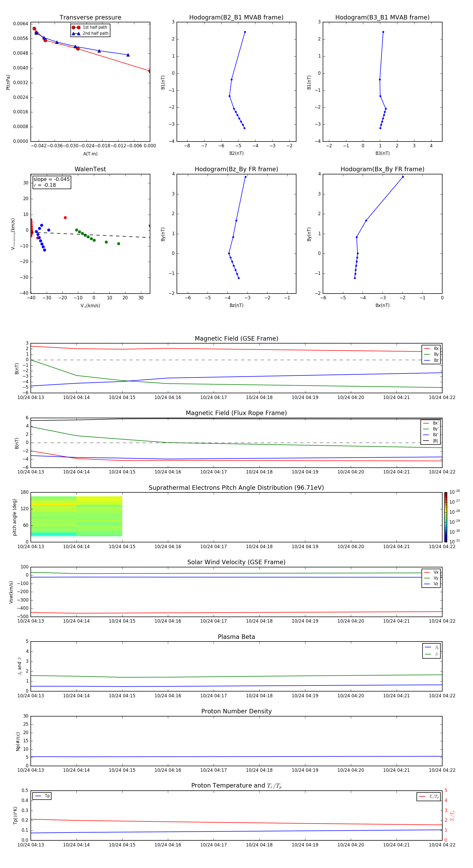Click the Vx legend entry
The width and height of the screenshot is (473, 868).
[x=431, y=573]
